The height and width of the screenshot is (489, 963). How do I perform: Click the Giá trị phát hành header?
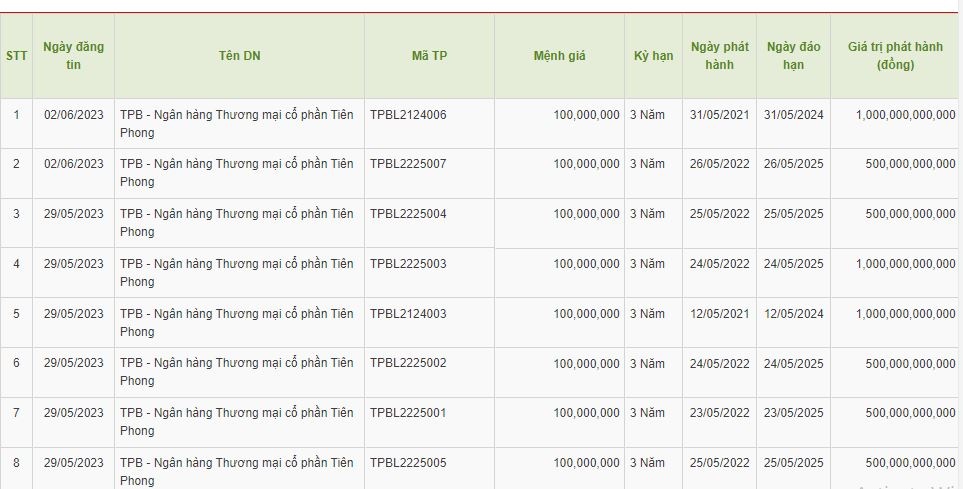click(x=895, y=56)
